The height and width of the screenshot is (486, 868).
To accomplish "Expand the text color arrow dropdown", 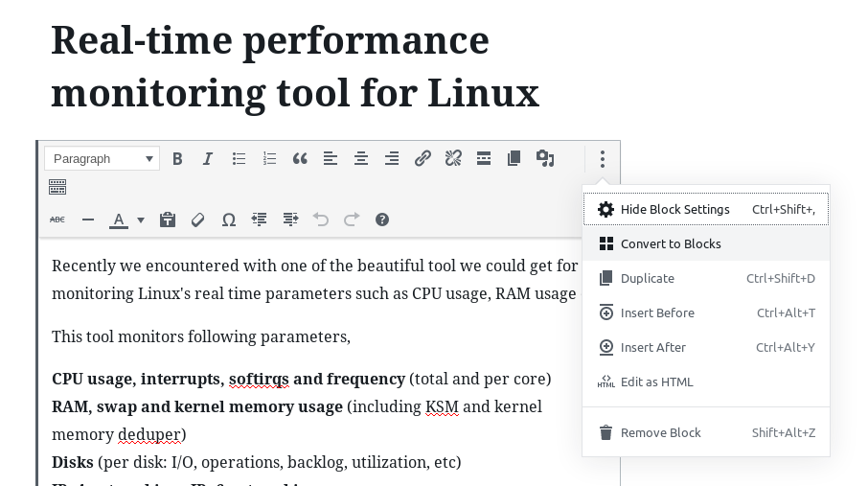I will click(x=141, y=220).
